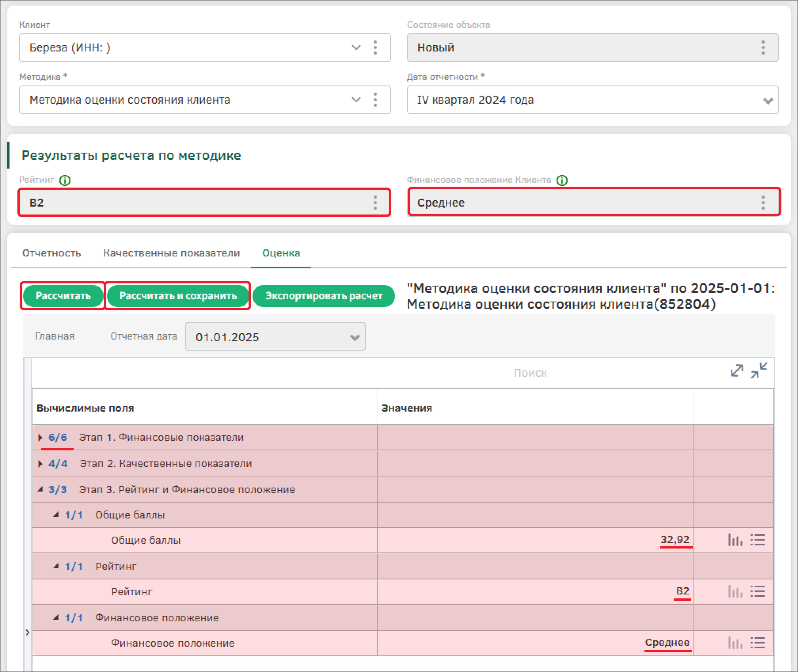Expand Этап 2. Качественные показатели row
Image resolution: width=798 pixels, height=672 pixels.
tap(40, 464)
